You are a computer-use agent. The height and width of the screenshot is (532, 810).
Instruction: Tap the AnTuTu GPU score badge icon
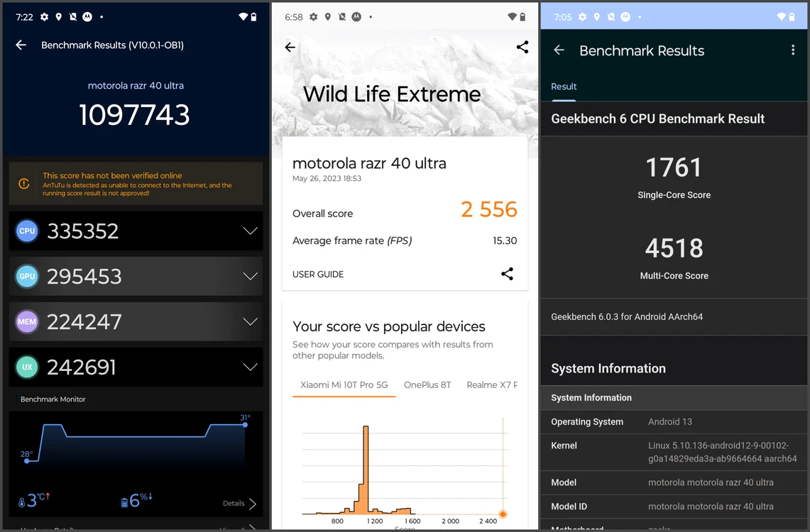click(27, 277)
